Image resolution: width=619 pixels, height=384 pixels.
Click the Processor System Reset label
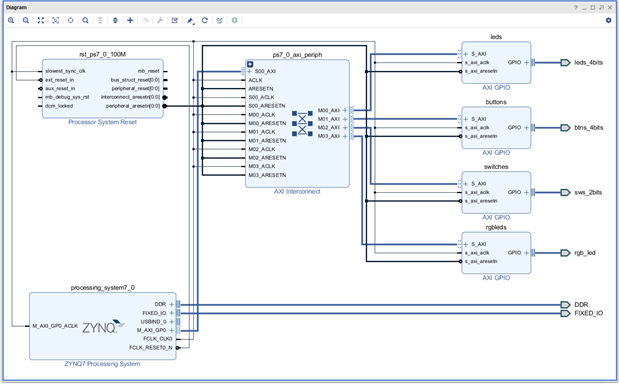pyautogui.click(x=103, y=122)
